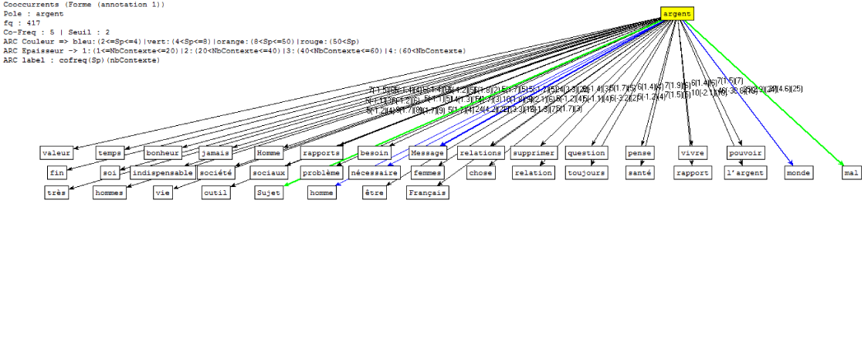868x357 pixels.
Task: Select the 'Français' node
Action: click(x=427, y=192)
